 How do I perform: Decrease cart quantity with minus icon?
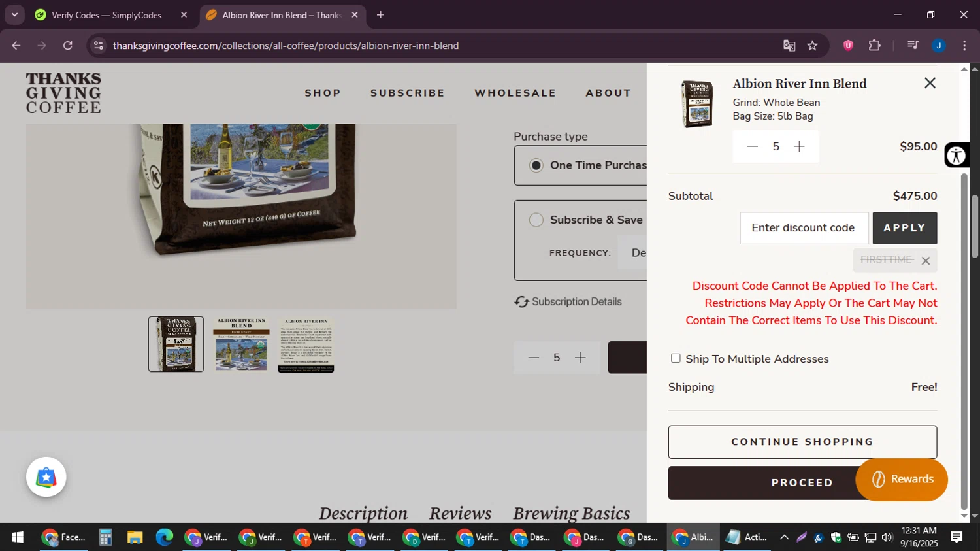[x=752, y=146]
